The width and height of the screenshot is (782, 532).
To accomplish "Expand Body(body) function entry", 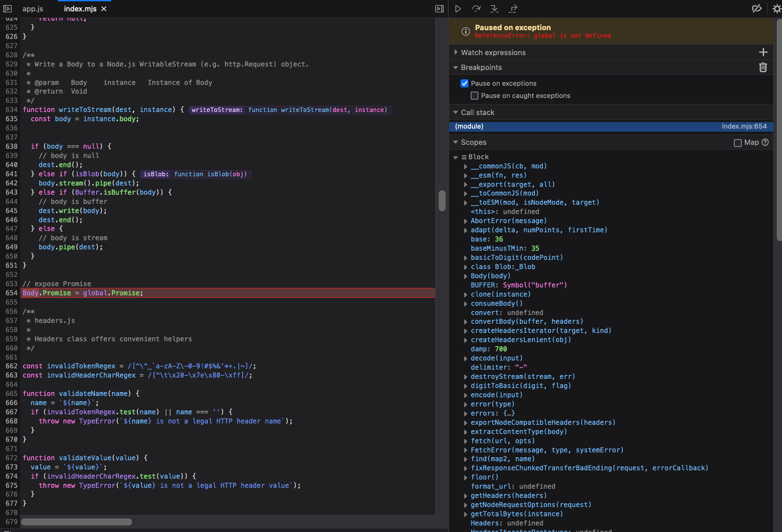I will pyautogui.click(x=465, y=276).
